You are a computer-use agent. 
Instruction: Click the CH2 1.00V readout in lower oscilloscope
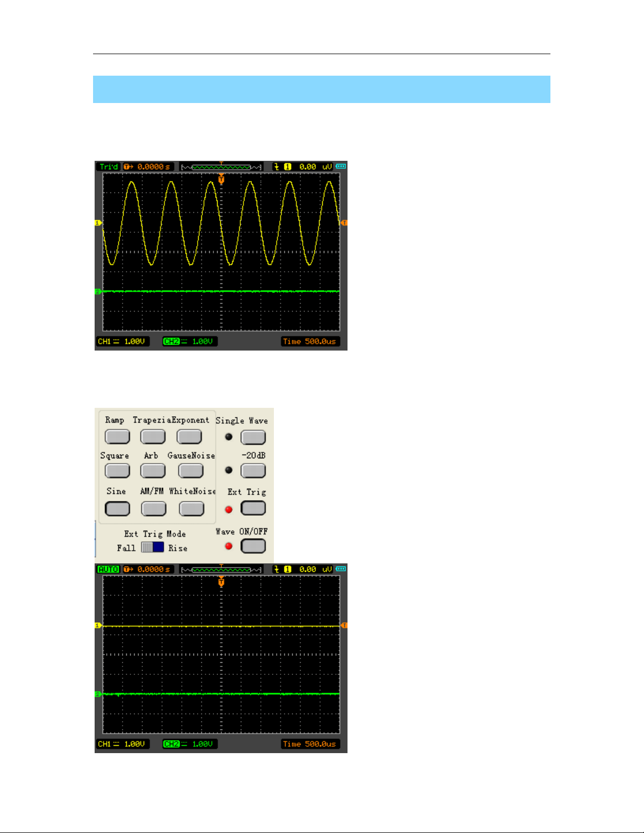(189, 744)
